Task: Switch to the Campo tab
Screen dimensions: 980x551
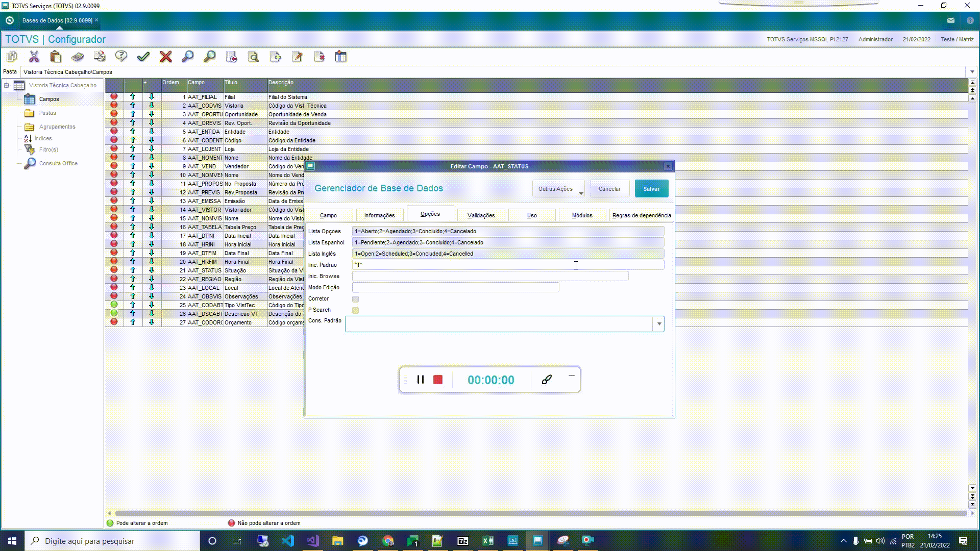Action: [x=328, y=215]
